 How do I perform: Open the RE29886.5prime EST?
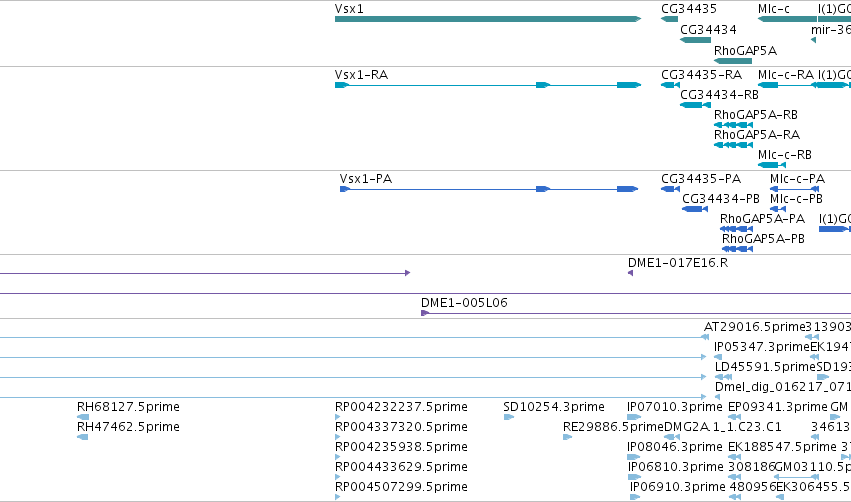[567, 437]
